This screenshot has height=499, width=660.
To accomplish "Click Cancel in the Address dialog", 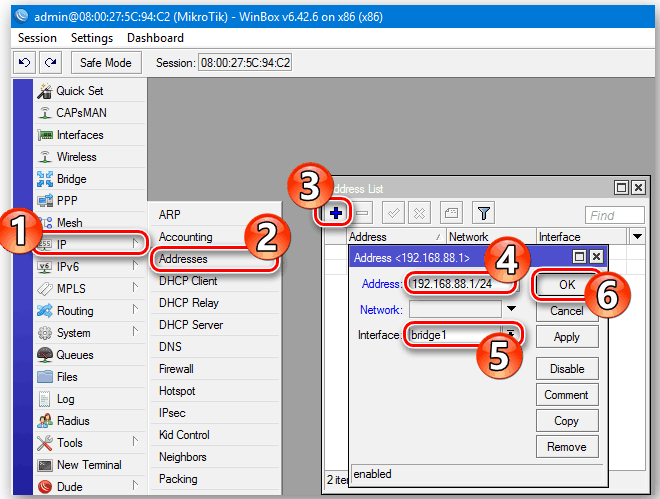I will click(567, 311).
